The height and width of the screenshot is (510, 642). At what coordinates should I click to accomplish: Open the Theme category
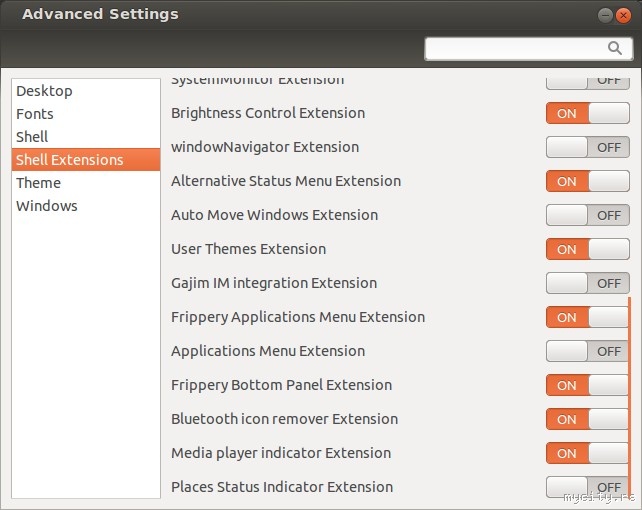point(38,183)
